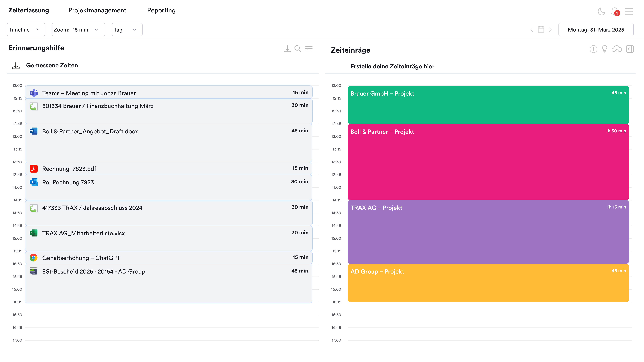Toggle dark mode moon icon
The image size is (644, 362).
pyautogui.click(x=601, y=11)
